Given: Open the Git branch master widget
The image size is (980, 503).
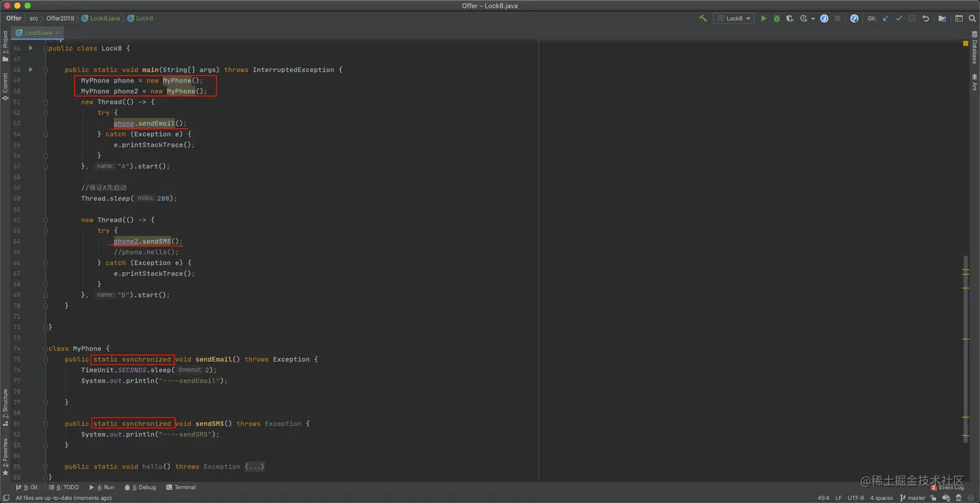Looking at the screenshot, I should click(x=913, y=498).
